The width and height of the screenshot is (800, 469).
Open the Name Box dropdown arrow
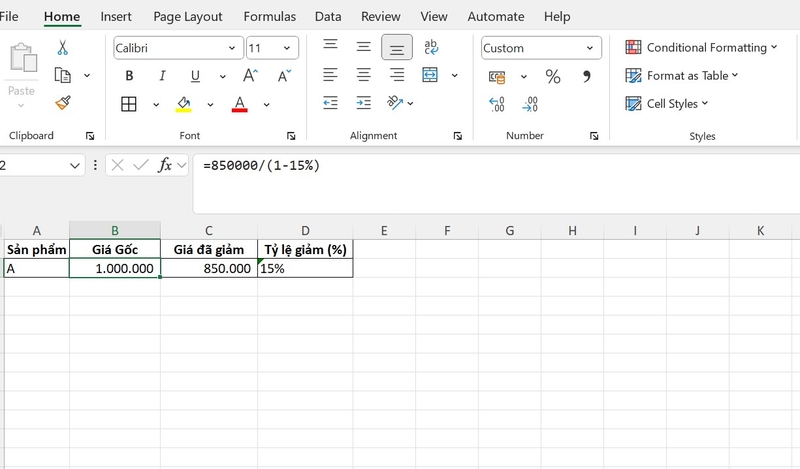(x=74, y=165)
